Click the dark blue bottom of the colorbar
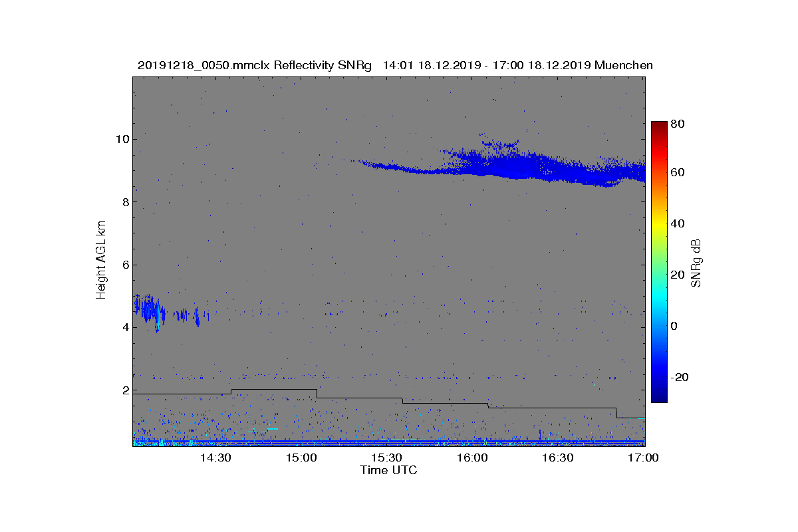Viewport: 798px width, 532px height. coord(659,397)
